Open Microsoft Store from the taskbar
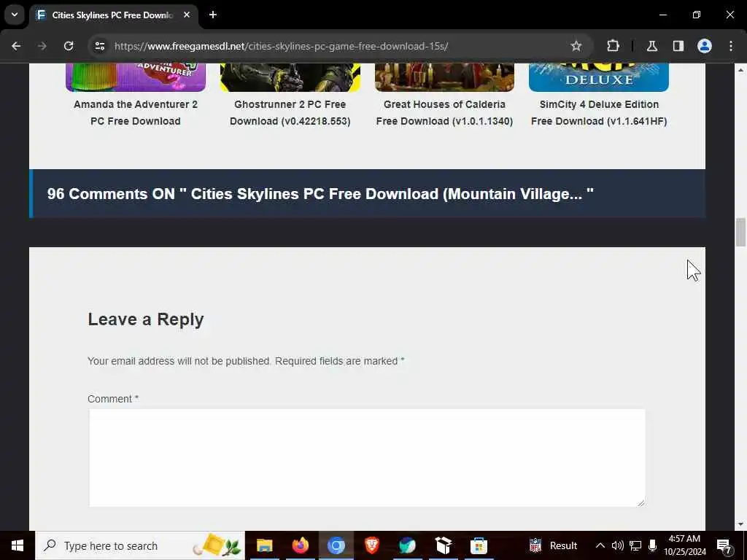The width and height of the screenshot is (747, 560). pos(479,545)
